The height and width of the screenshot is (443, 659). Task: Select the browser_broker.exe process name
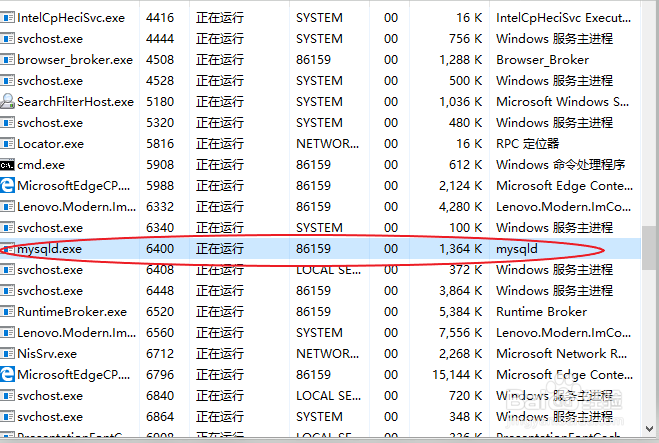tap(75, 60)
